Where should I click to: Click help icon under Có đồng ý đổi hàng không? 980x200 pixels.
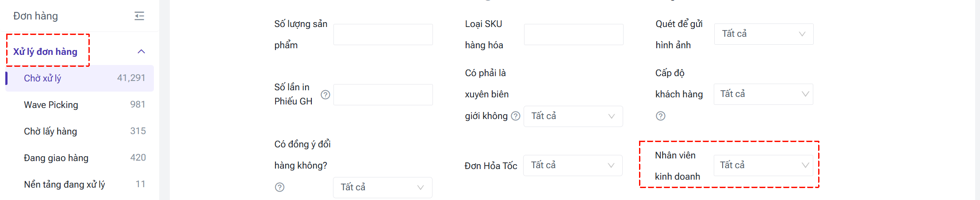tap(279, 187)
